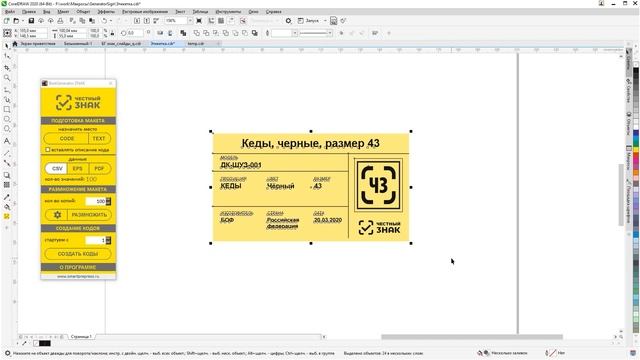The width and height of the screenshot is (640, 360).
Task: Select PDF data format option
Action: [99, 168]
